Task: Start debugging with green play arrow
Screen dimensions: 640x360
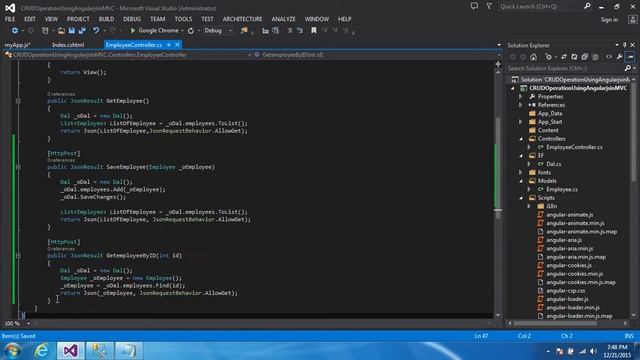Action: click(x=133, y=31)
